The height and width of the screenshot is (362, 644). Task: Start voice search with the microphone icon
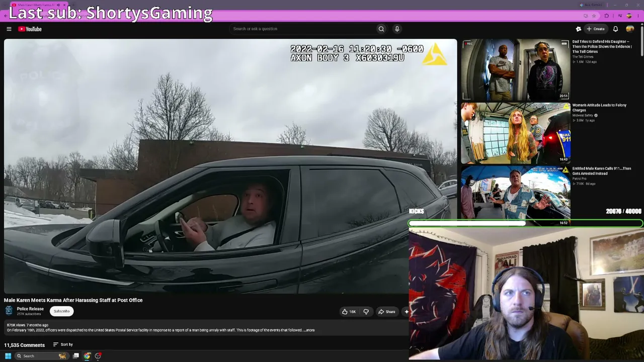(397, 29)
